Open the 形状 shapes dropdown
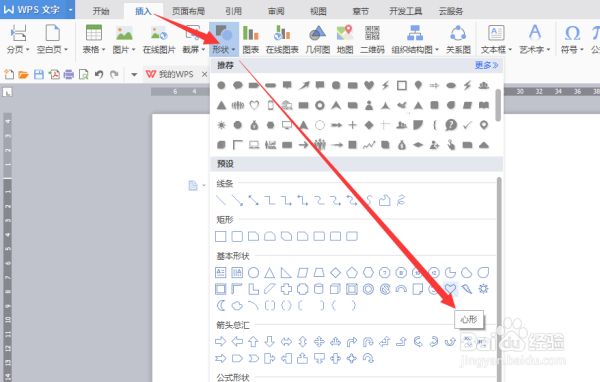600x382 pixels. tap(224, 39)
